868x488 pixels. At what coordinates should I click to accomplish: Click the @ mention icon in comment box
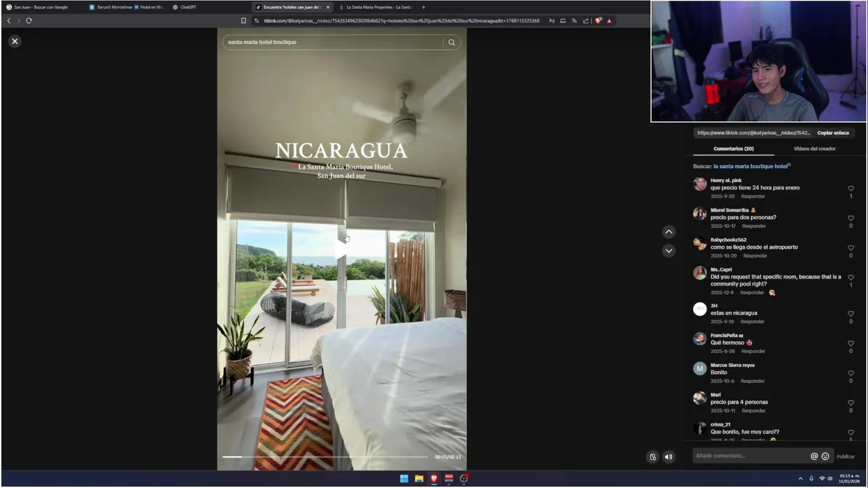click(x=814, y=456)
